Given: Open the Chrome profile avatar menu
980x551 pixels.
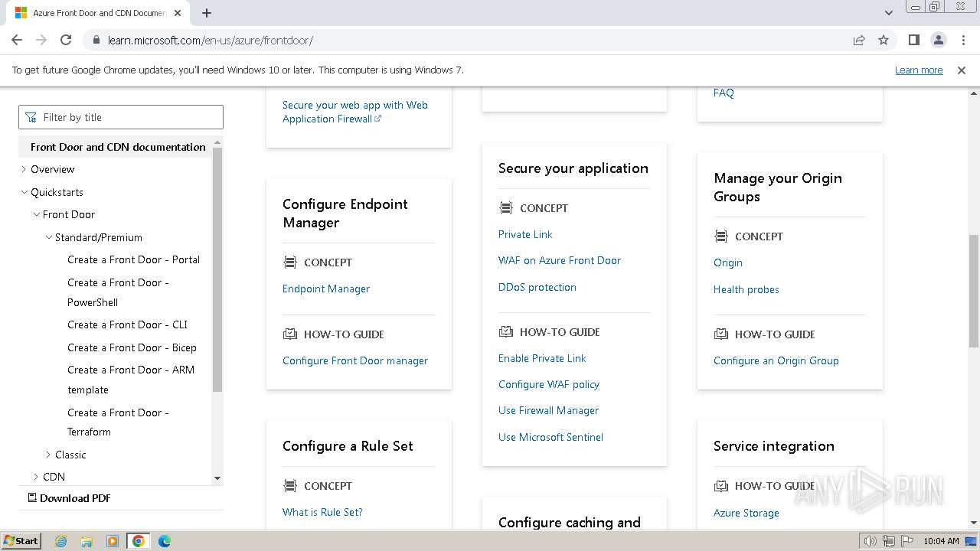Looking at the screenshot, I should (938, 40).
